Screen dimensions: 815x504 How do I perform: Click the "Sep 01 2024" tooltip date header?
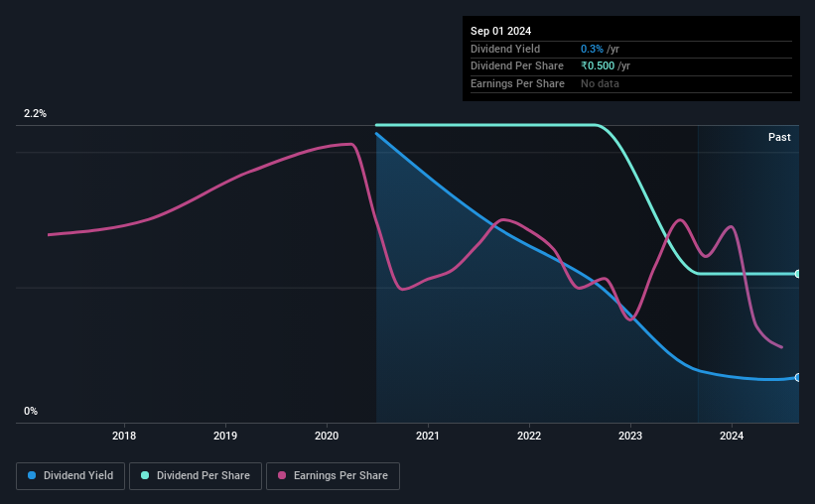tap(500, 32)
